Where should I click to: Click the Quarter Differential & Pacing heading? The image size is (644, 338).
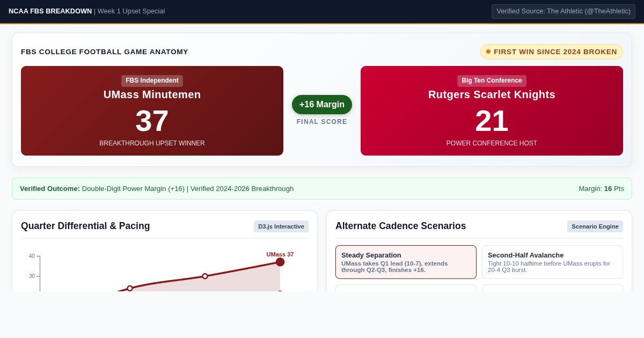(x=85, y=226)
